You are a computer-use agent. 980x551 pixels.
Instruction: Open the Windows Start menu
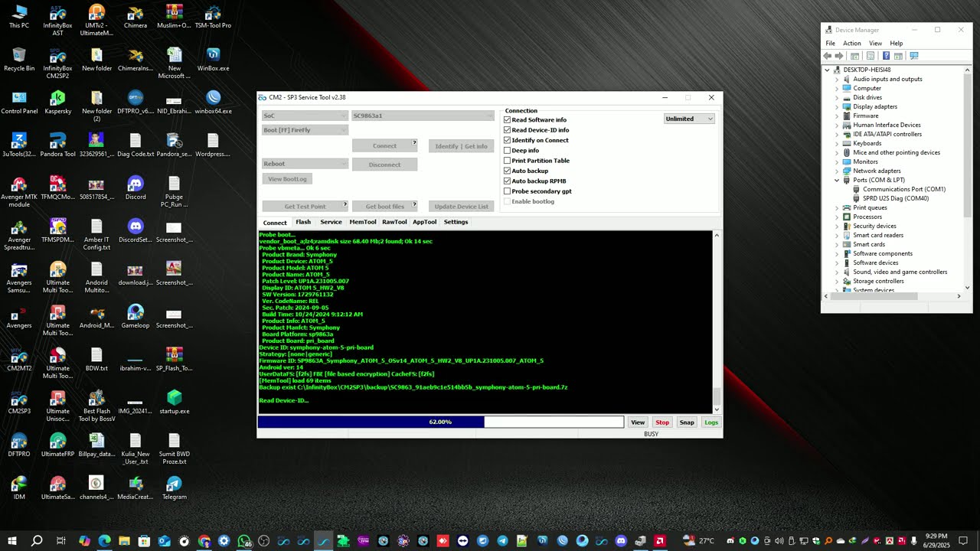13,541
